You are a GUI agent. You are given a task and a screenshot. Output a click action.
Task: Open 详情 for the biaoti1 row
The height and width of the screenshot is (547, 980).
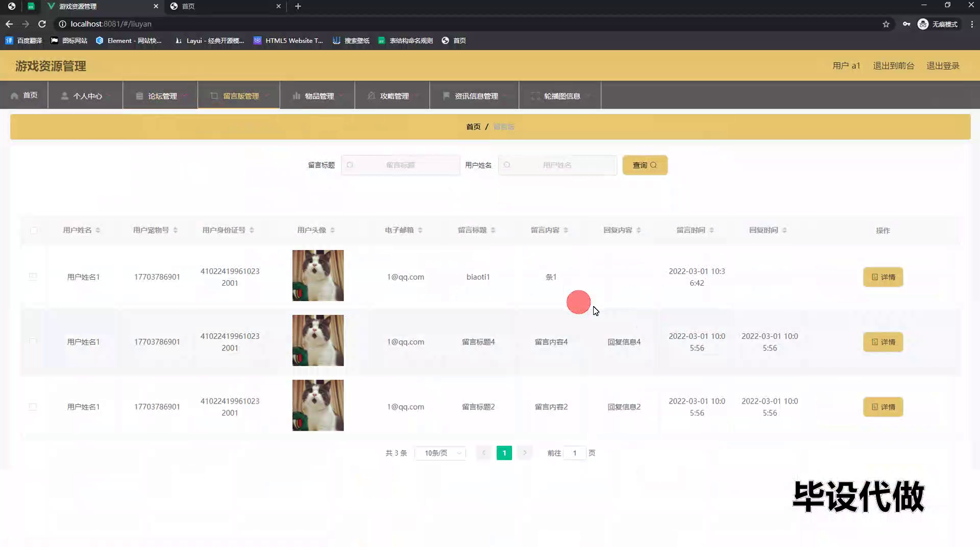pos(883,277)
